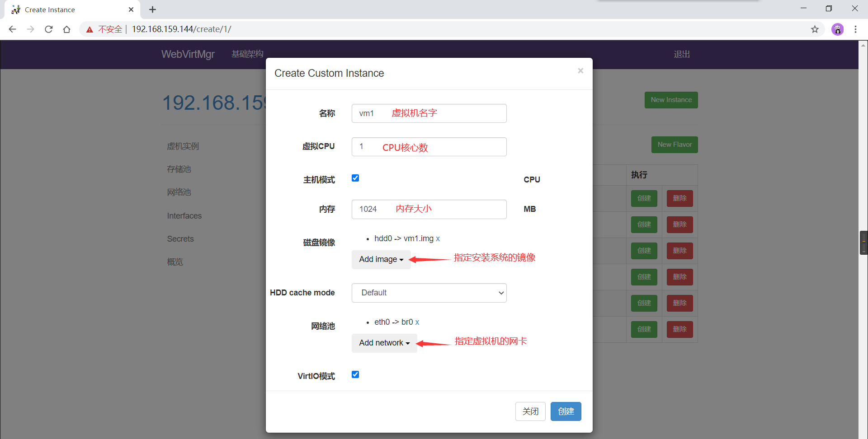The width and height of the screenshot is (868, 439).
Task: Bookmark this page with the star
Action: coord(815,29)
